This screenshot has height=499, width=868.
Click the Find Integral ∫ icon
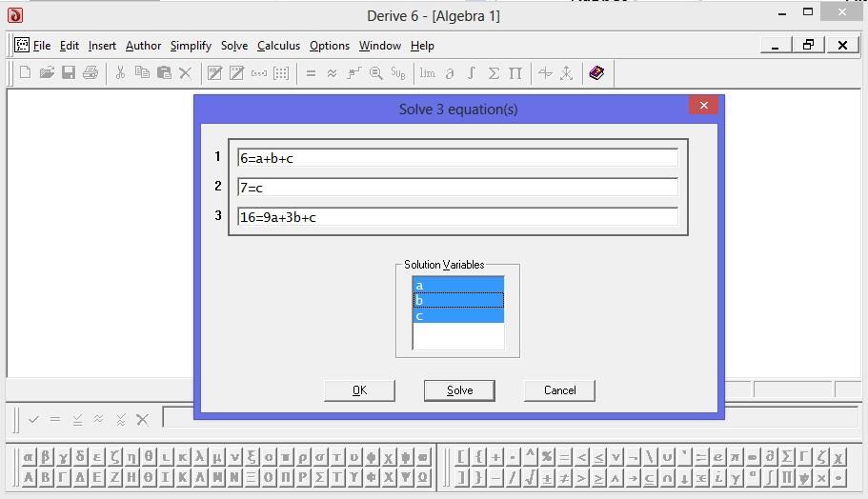(x=471, y=72)
